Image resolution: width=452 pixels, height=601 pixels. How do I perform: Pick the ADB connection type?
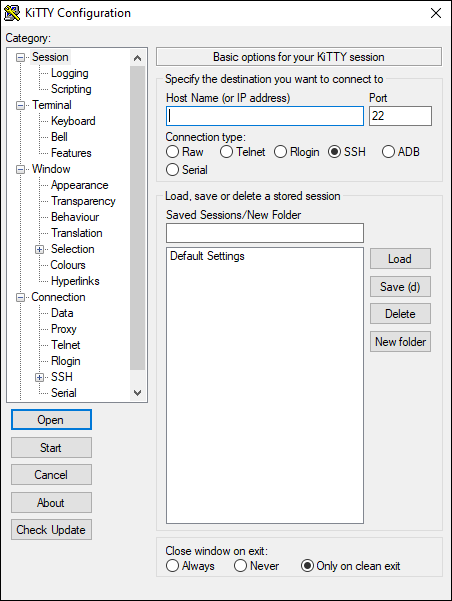400,152
